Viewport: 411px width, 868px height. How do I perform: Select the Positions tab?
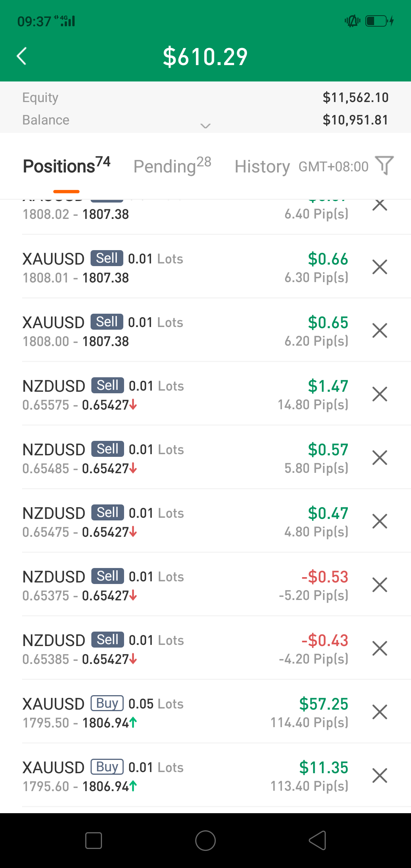[67, 166]
